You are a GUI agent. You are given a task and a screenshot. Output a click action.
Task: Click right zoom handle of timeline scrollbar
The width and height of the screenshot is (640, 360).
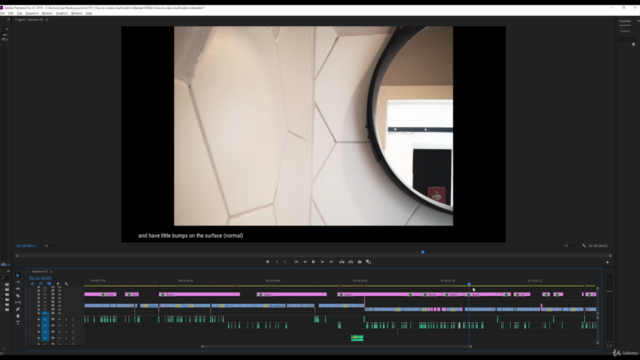(x=471, y=347)
